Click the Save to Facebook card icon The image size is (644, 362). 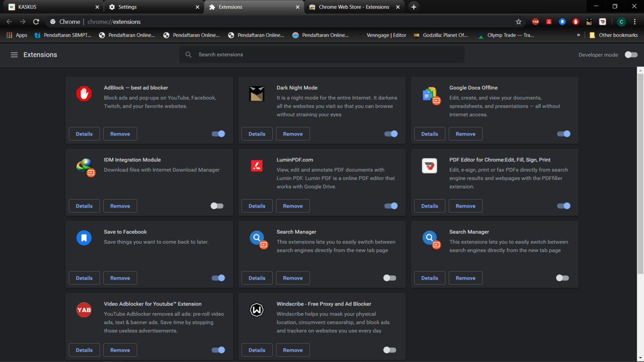(84, 237)
